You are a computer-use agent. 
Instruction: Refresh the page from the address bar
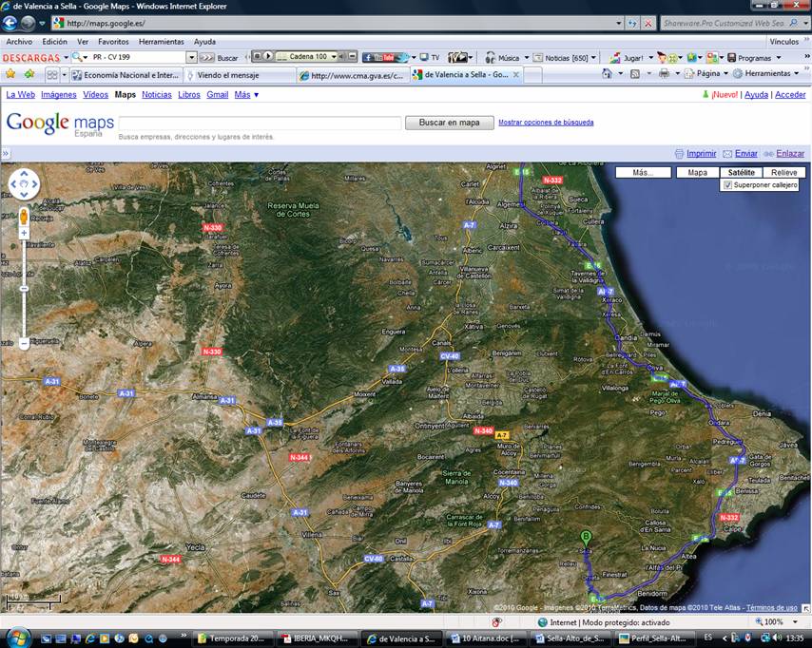coord(632,24)
